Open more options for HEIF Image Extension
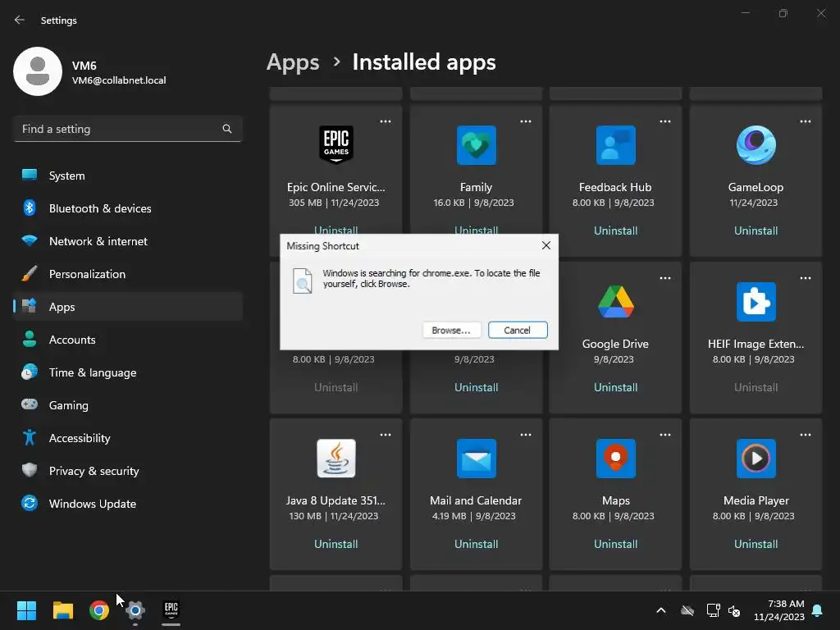Image resolution: width=840 pixels, height=630 pixels. click(806, 278)
